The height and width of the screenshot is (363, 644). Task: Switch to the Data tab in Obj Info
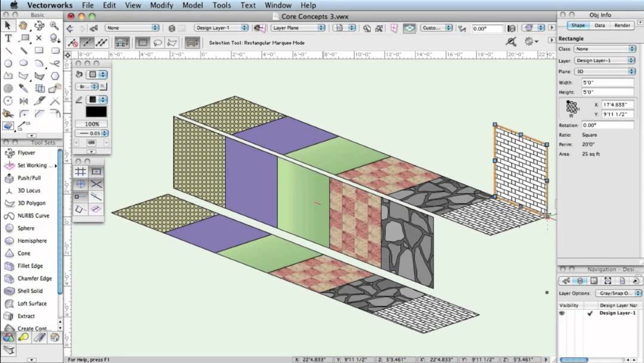point(600,26)
